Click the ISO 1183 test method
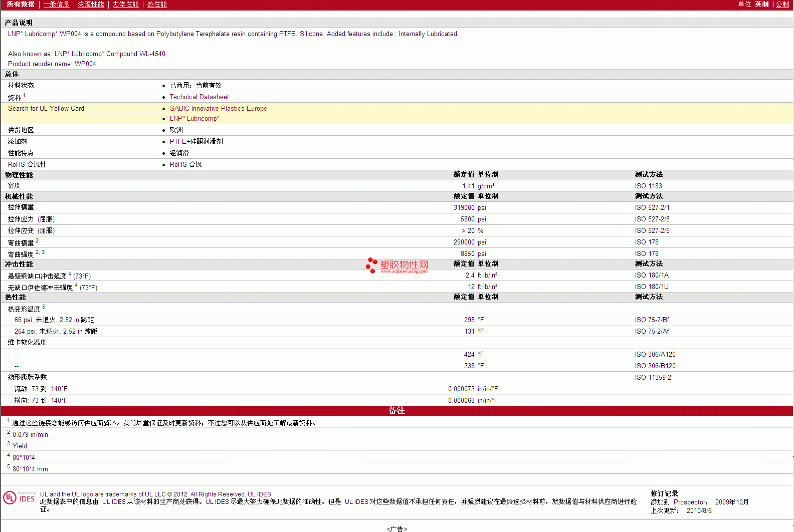 pos(648,186)
